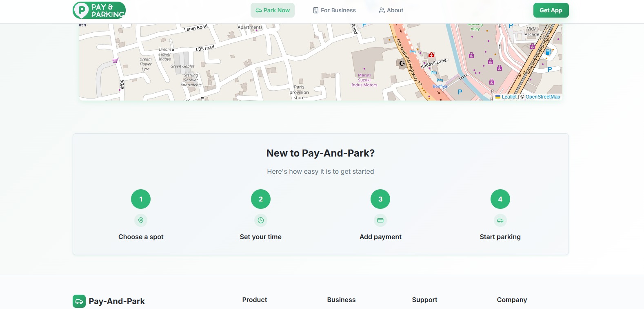
Task: Click the clock icon above Set your time
Action: pyautogui.click(x=261, y=220)
